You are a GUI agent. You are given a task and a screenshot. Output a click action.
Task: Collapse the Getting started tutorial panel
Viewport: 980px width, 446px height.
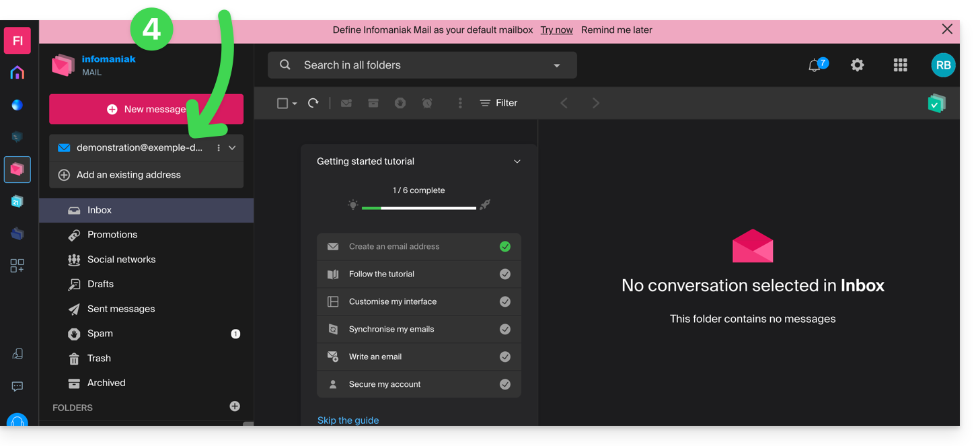[x=517, y=161]
